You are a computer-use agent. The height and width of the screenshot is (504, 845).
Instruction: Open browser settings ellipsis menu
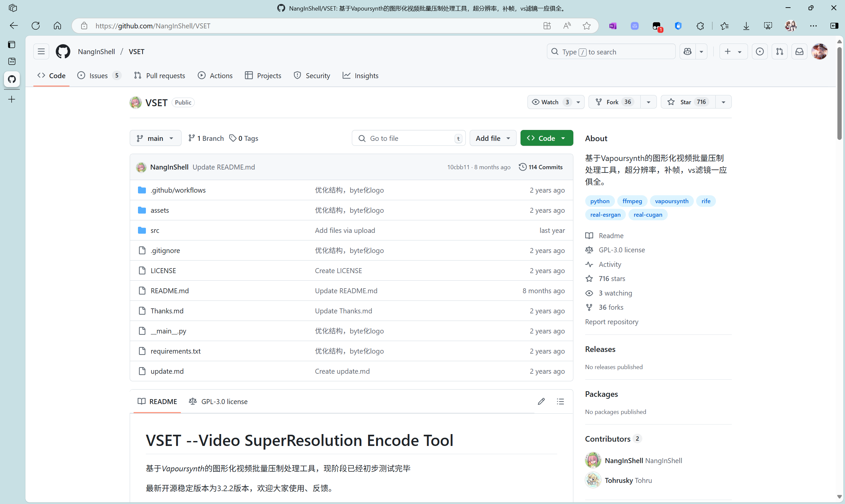click(x=813, y=26)
